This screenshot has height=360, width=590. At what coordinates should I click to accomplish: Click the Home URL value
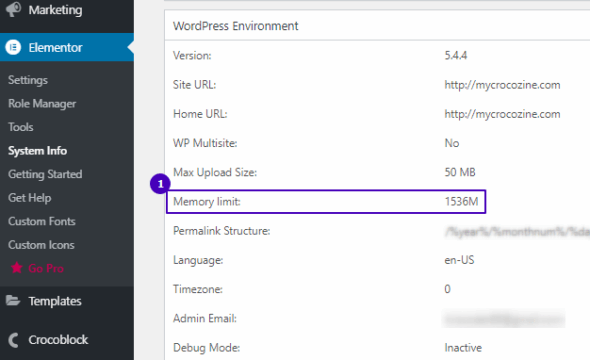click(502, 114)
